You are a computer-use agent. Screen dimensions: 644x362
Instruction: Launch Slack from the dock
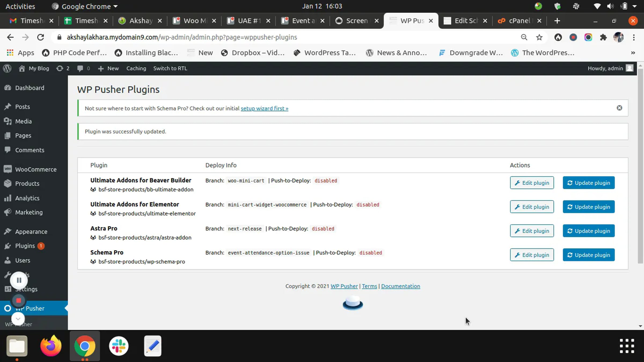coord(119,346)
